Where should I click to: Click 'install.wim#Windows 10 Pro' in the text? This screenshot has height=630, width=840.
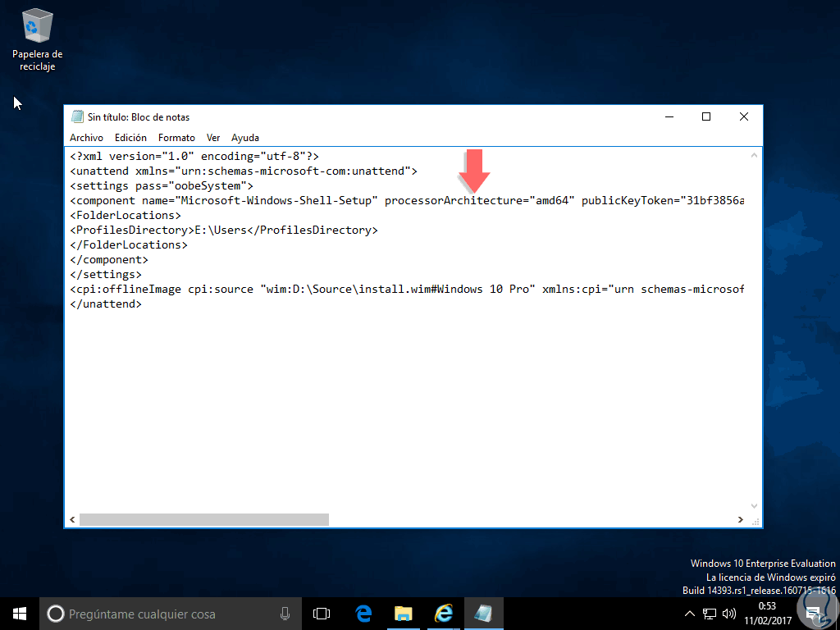pyautogui.click(x=444, y=290)
